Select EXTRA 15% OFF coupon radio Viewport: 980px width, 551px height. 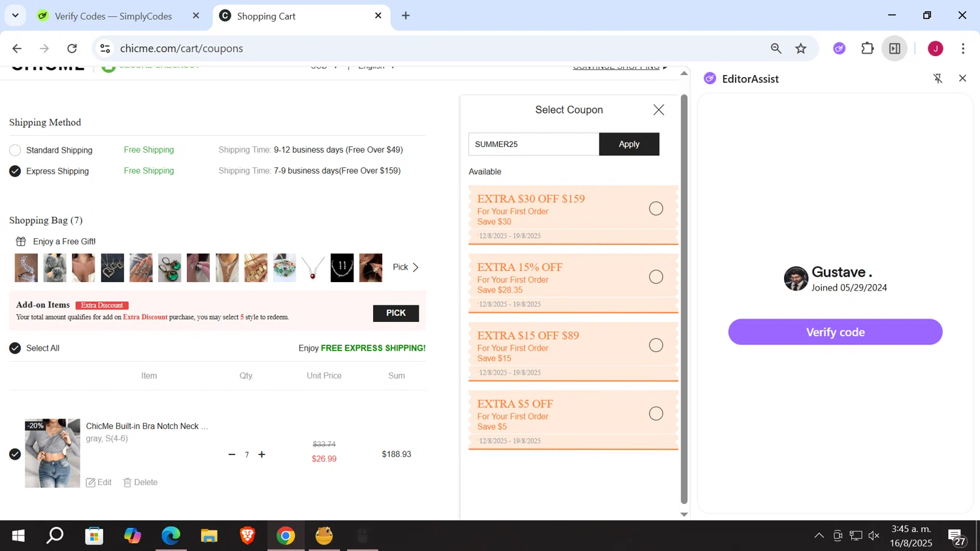click(x=656, y=277)
